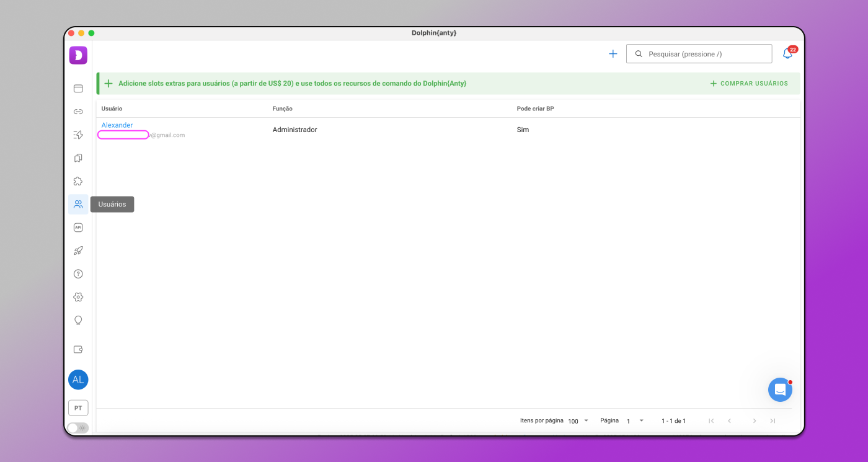Open the lightbulb ideas icon
868x462 pixels.
[x=78, y=321]
